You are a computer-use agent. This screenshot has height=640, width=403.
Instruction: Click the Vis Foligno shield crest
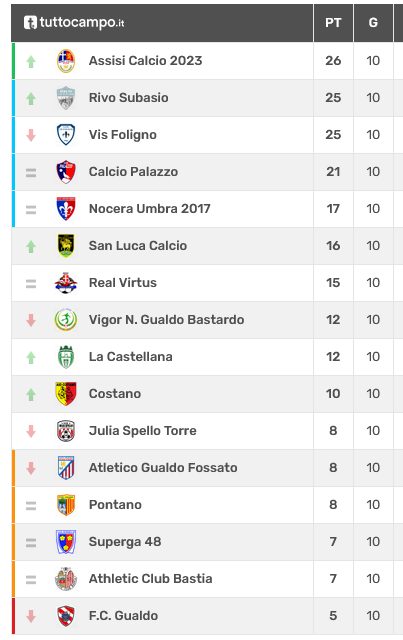[66, 135]
